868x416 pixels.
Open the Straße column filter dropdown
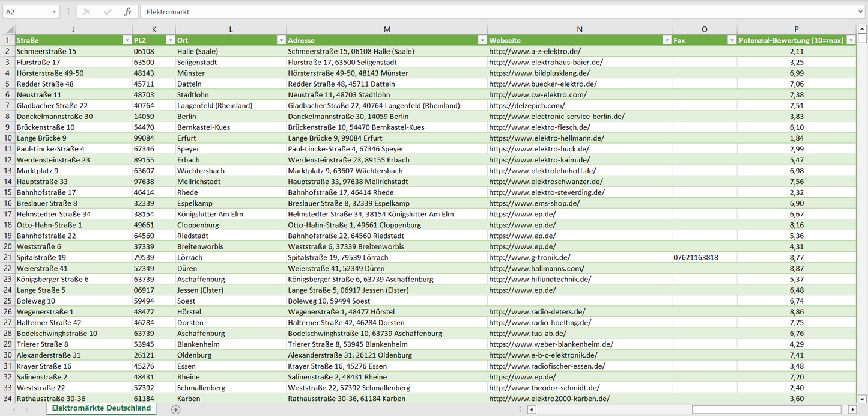pos(127,40)
